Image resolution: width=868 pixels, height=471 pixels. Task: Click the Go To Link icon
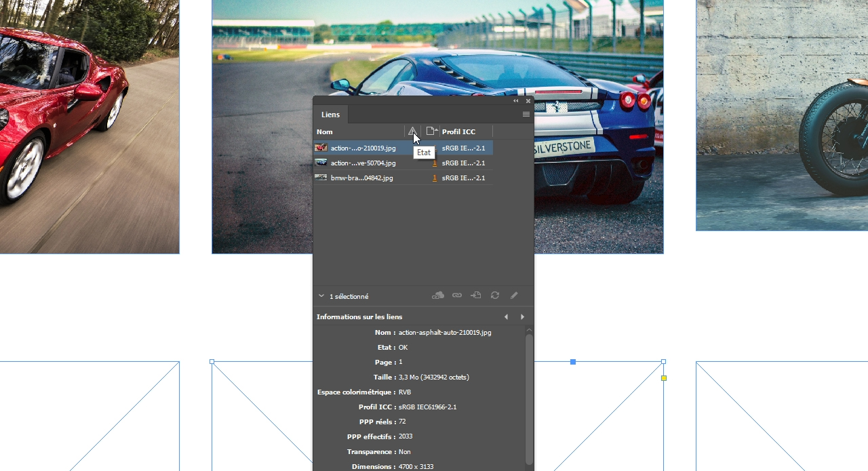click(476, 295)
